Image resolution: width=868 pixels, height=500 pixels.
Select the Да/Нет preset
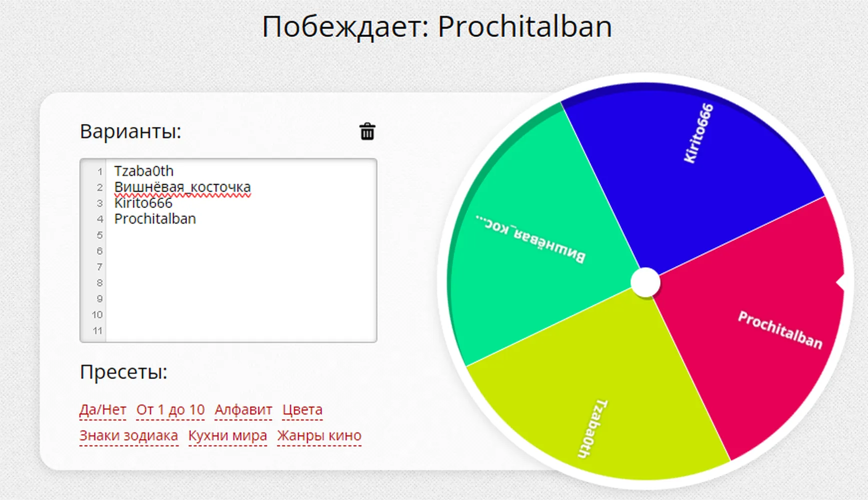(102, 409)
